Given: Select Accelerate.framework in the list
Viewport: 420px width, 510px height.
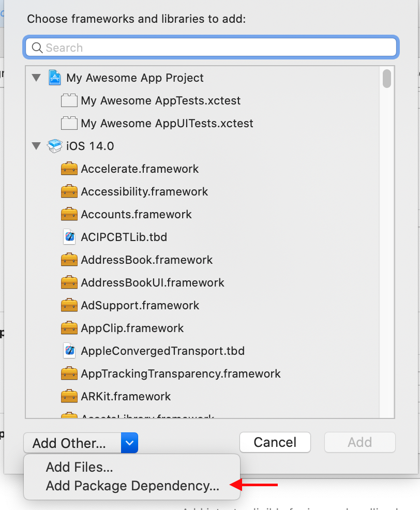Looking at the screenshot, I should click(x=202, y=169).
